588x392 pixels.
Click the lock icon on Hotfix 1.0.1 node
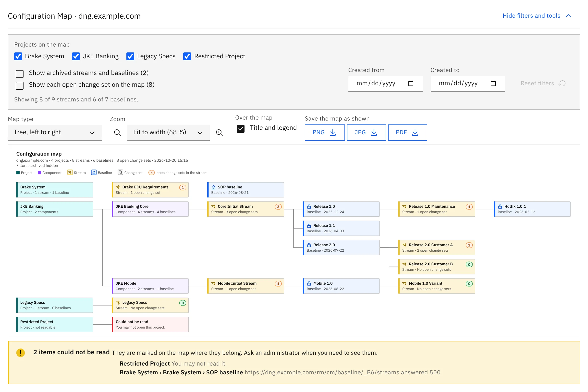tap(500, 207)
